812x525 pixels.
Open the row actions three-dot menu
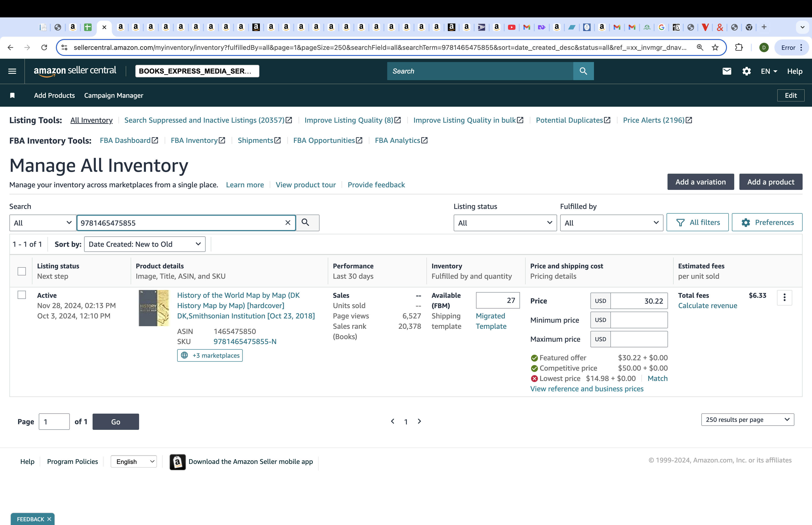click(785, 298)
